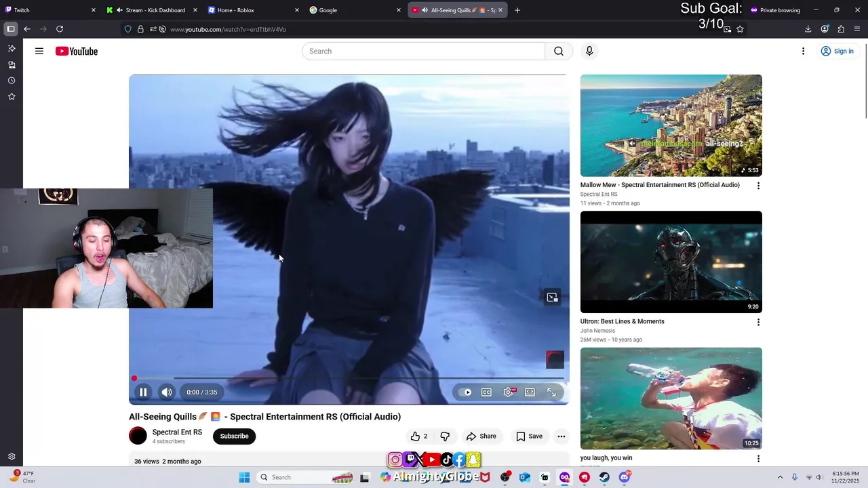
Task: Open Steam from the taskbar
Action: (x=604, y=477)
